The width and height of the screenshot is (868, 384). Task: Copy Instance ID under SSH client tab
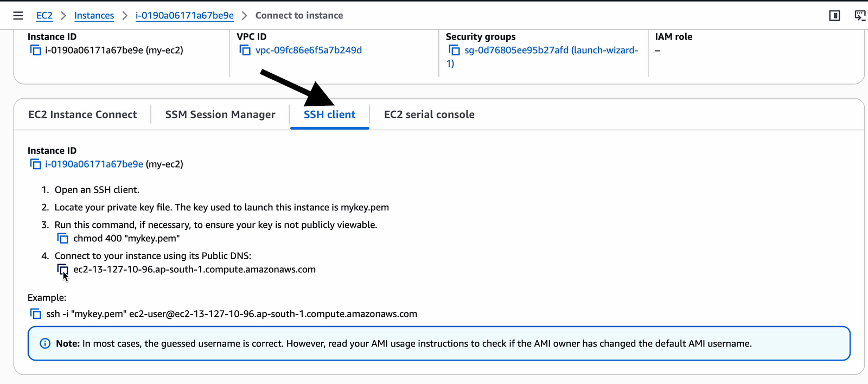pos(36,164)
